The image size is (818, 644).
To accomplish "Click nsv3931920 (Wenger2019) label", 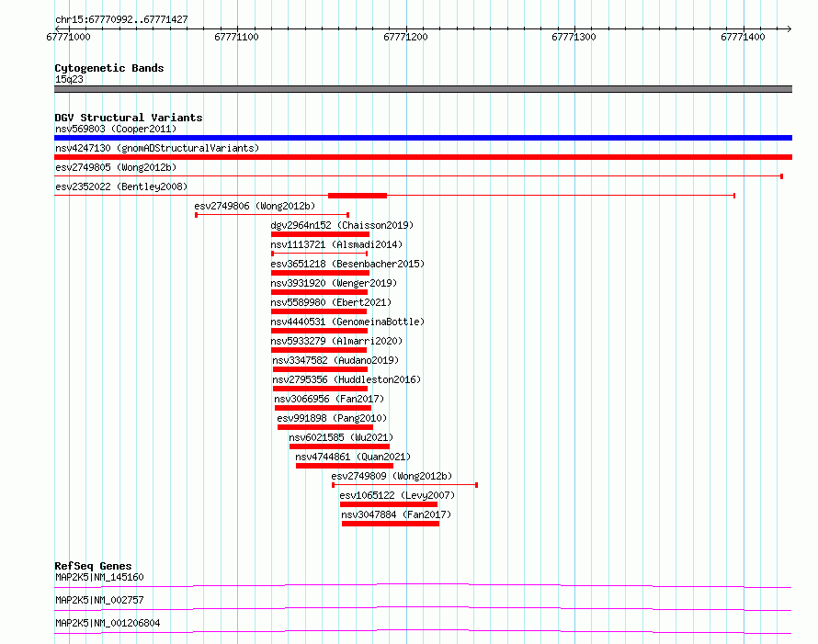I will [x=334, y=283].
